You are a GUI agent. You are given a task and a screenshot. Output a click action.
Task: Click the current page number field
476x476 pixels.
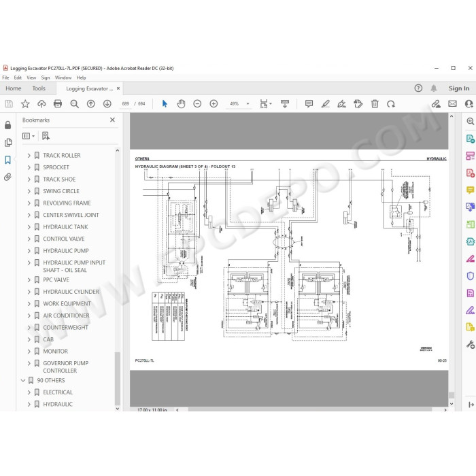(125, 104)
